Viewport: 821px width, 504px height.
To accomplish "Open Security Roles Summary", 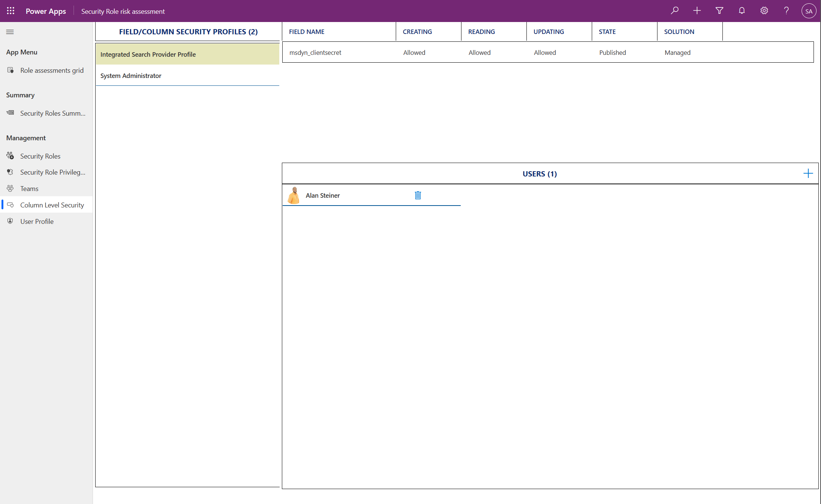I will pos(53,113).
